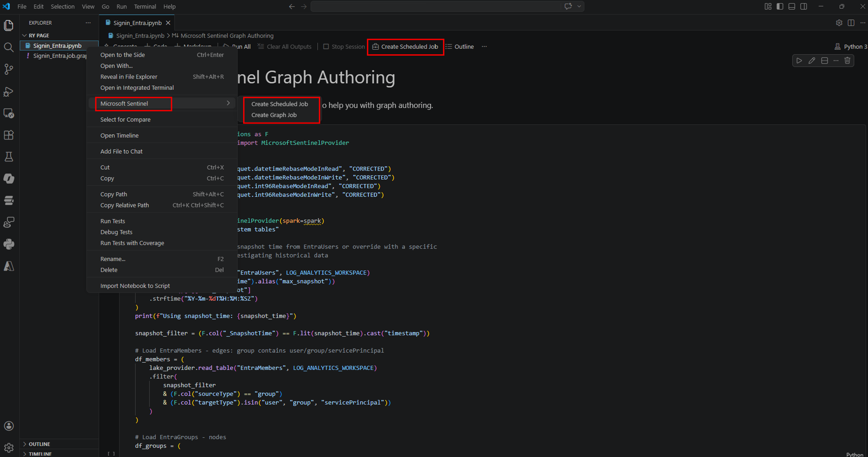This screenshot has width=868, height=457.
Task: Toggle the primary side bar layout
Action: click(780, 7)
